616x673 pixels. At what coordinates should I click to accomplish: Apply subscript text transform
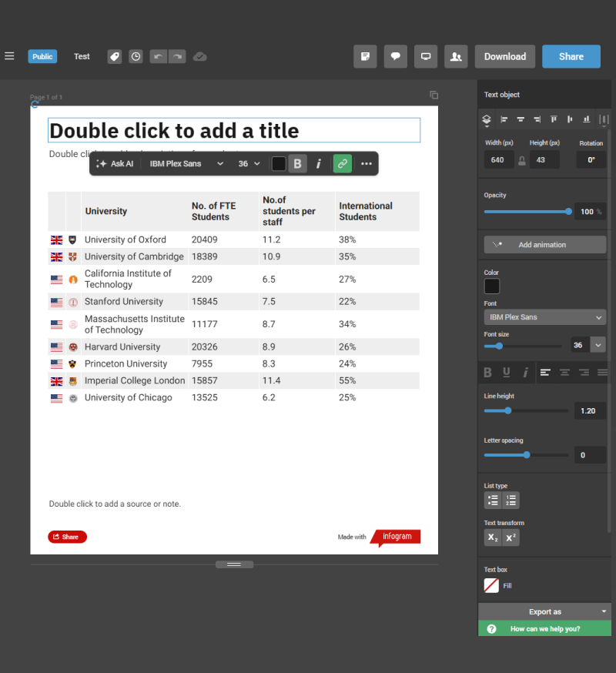click(493, 537)
